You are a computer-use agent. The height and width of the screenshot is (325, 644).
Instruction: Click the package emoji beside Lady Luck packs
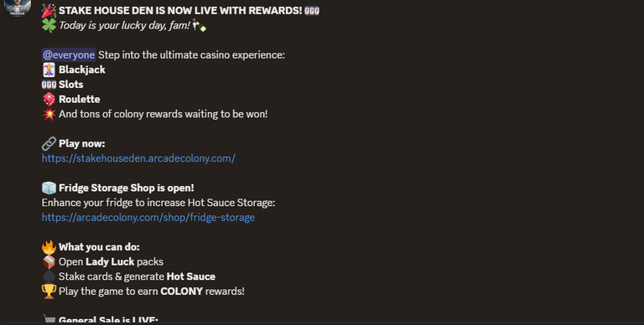pos(49,262)
